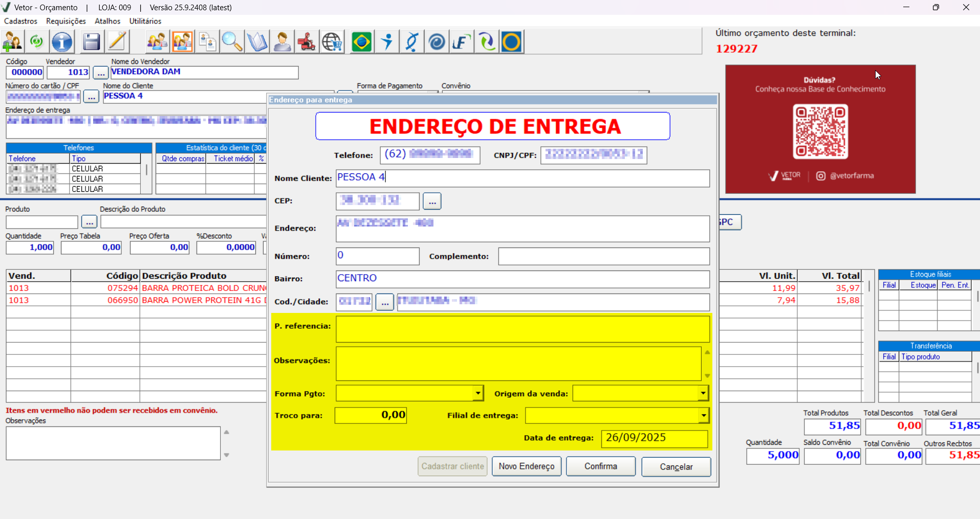Screen dimensions: 980x519
Task: Expand the Origem da venda dropdown
Action: pos(703,393)
